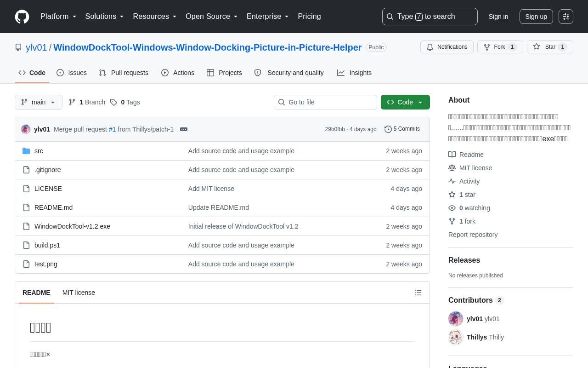
Task: Open the src folder
Action: 39,151
